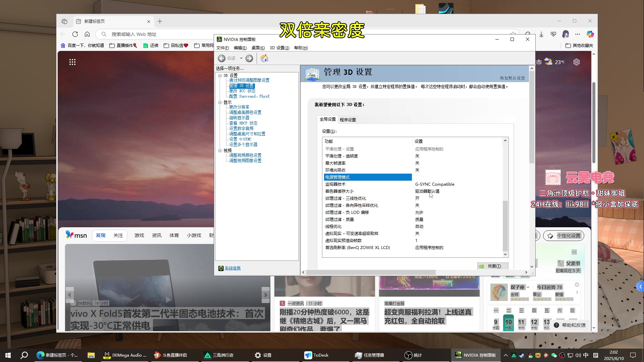Select 设置数字音频 tree item

click(x=241, y=129)
